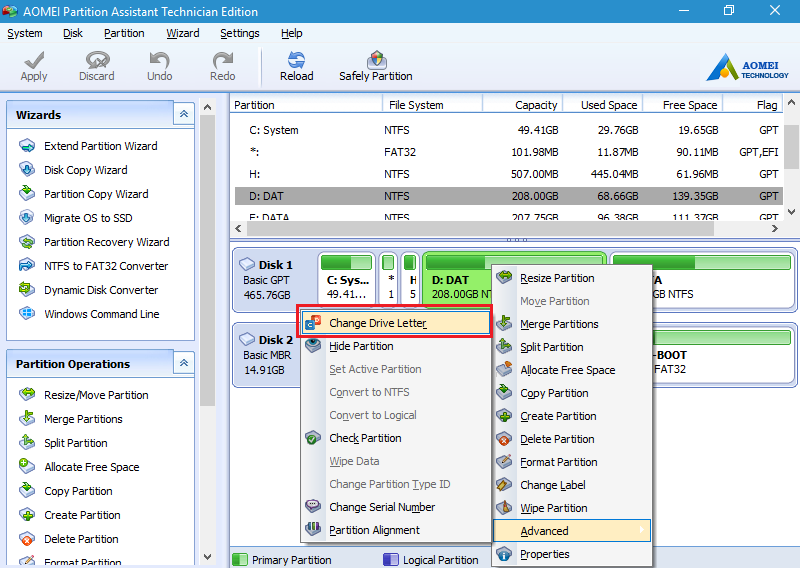Select Create Partition in context menu
Screen dimensions: 800x568
tap(572, 416)
